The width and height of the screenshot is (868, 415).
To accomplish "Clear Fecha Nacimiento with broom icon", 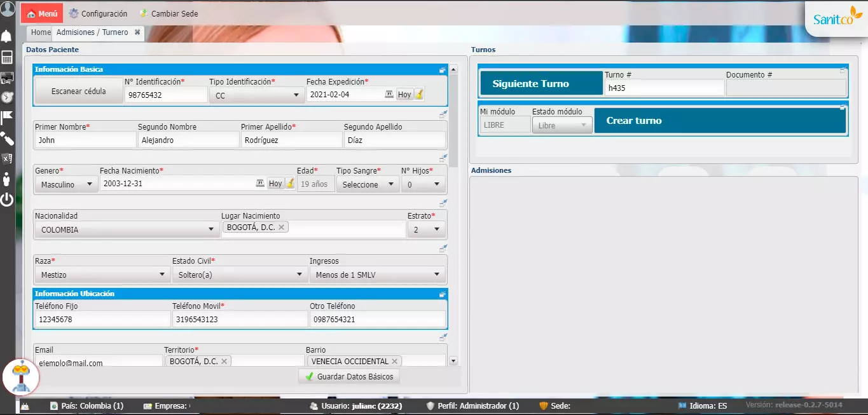I will (290, 184).
